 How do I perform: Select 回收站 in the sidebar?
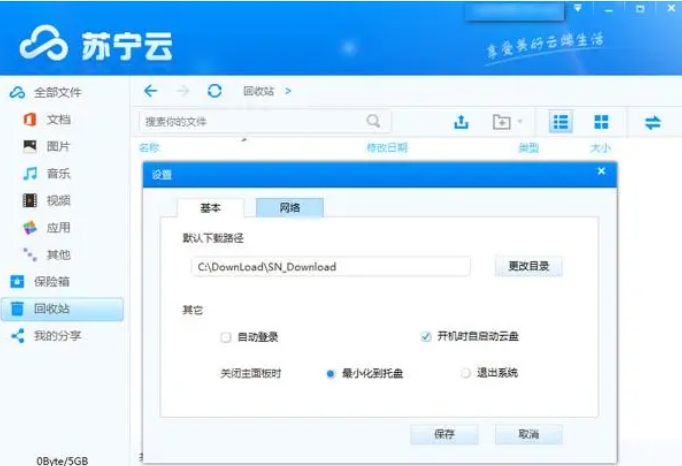(63, 308)
